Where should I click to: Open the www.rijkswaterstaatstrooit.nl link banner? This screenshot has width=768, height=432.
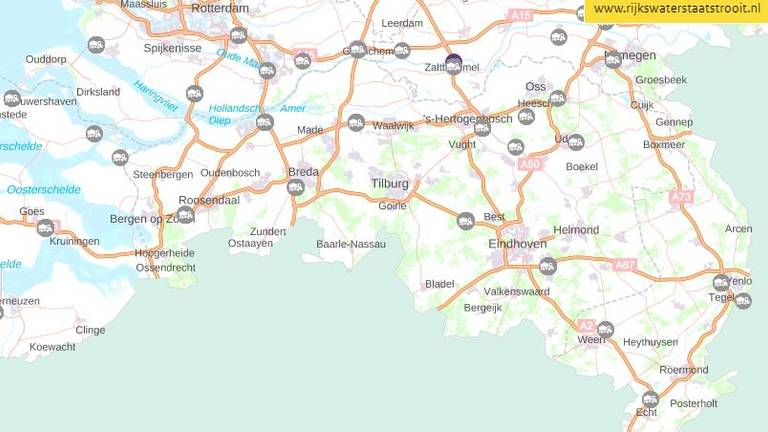676,11
